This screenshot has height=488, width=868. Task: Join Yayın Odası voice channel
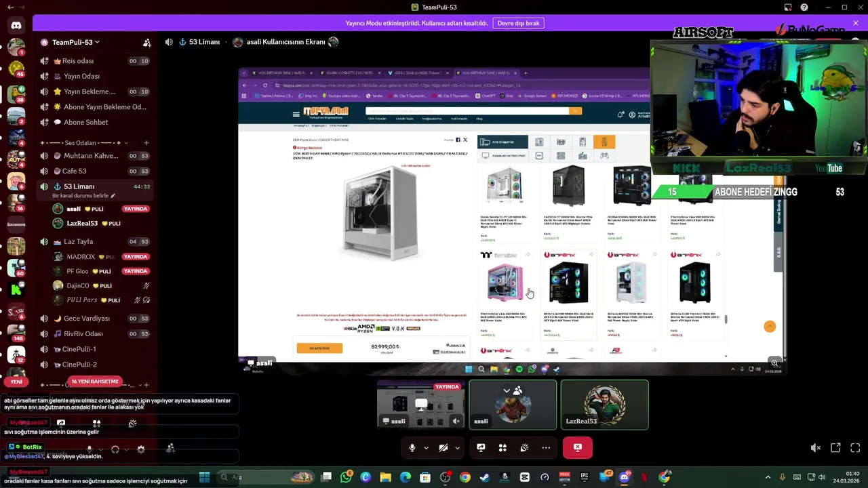pyautogui.click(x=95, y=77)
